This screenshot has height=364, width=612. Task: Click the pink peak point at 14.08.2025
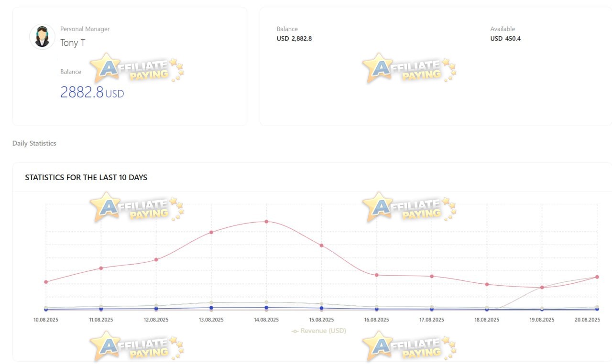coord(266,222)
